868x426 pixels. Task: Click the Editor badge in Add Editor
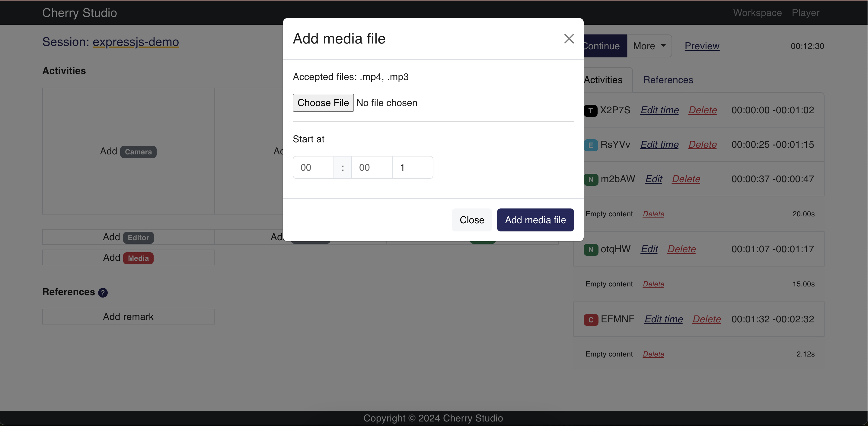138,237
